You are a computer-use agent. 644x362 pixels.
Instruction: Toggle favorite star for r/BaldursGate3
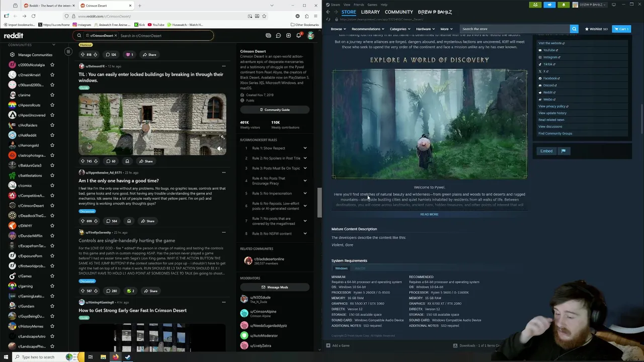(52, 165)
